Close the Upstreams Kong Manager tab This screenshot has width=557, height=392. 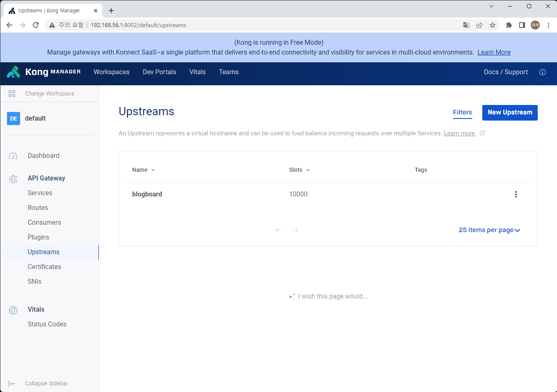coord(96,11)
